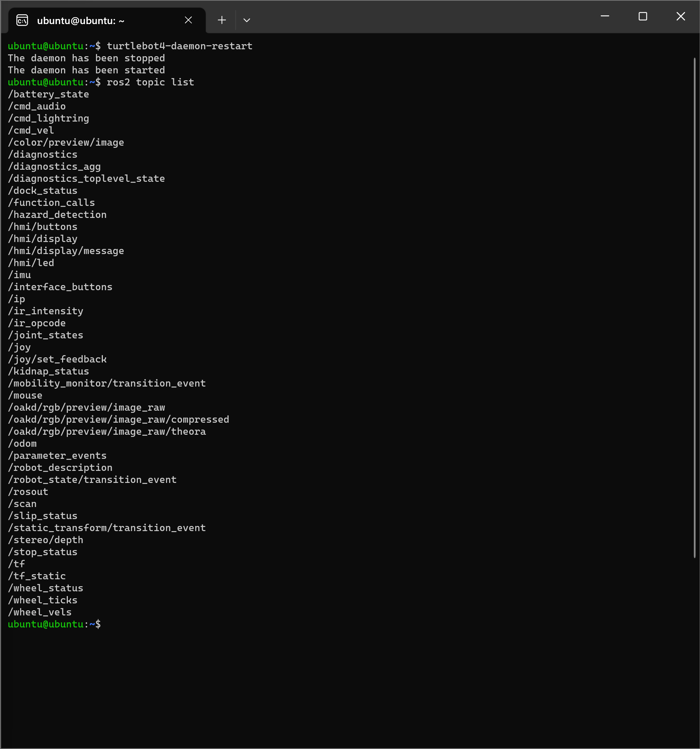Open a new tab with the plus icon
This screenshot has width=700, height=749.
222,20
